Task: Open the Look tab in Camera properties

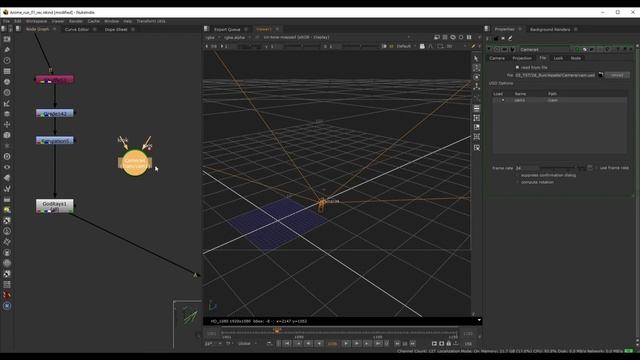Action: coord(558,58)
